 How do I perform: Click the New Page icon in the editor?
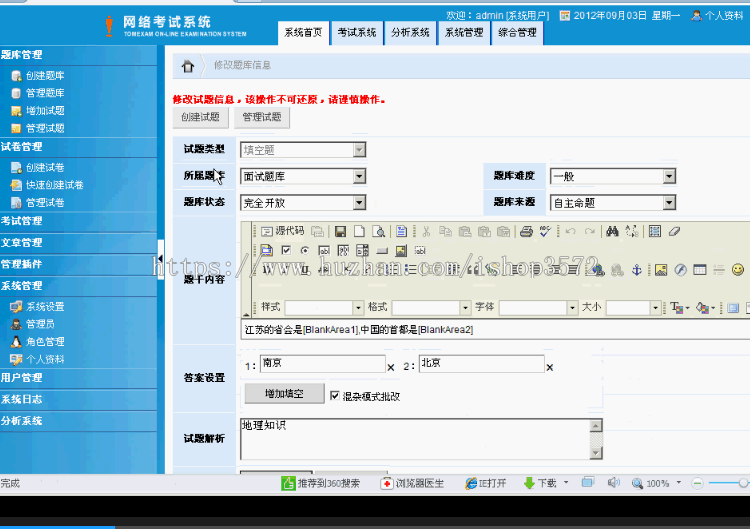[359, 232]
